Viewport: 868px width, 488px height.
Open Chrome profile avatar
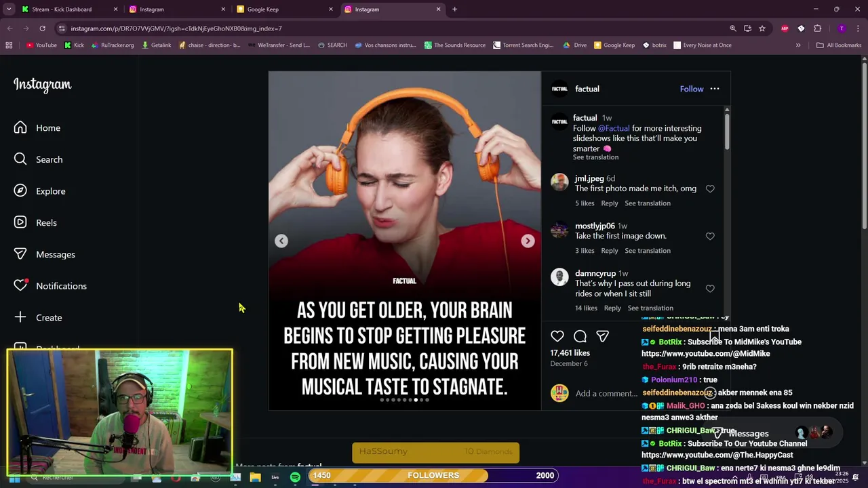[x=842, y=28]
